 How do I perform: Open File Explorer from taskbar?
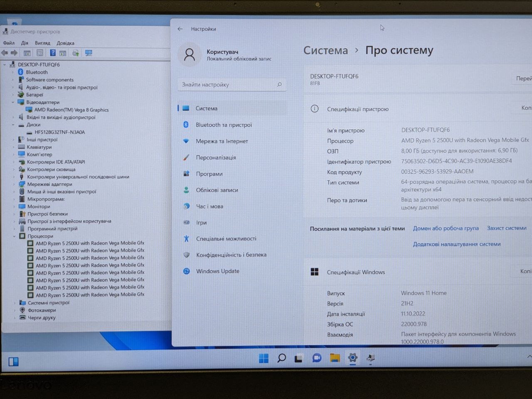click(x=335, y=358)
